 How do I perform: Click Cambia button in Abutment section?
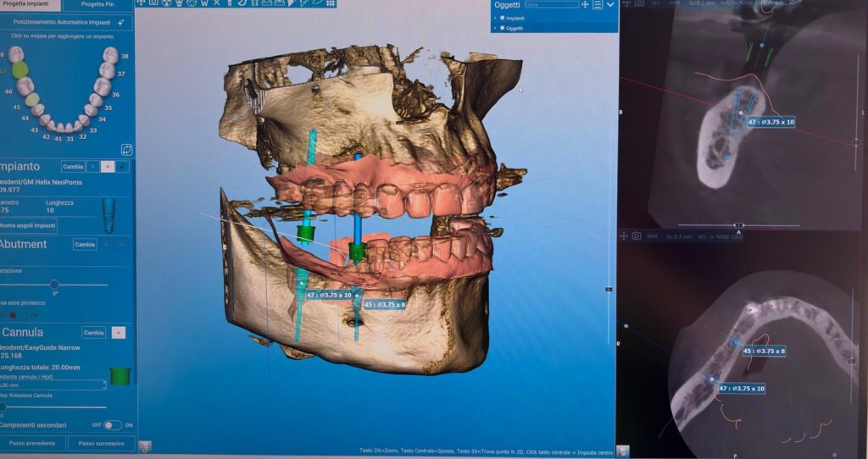[85, 245]
